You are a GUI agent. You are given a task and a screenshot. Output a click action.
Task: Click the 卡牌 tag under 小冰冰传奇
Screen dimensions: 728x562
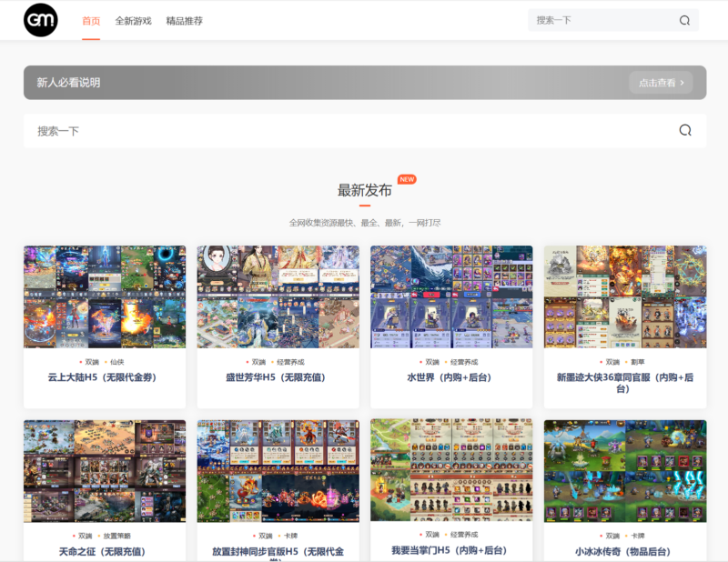[638, 536]
